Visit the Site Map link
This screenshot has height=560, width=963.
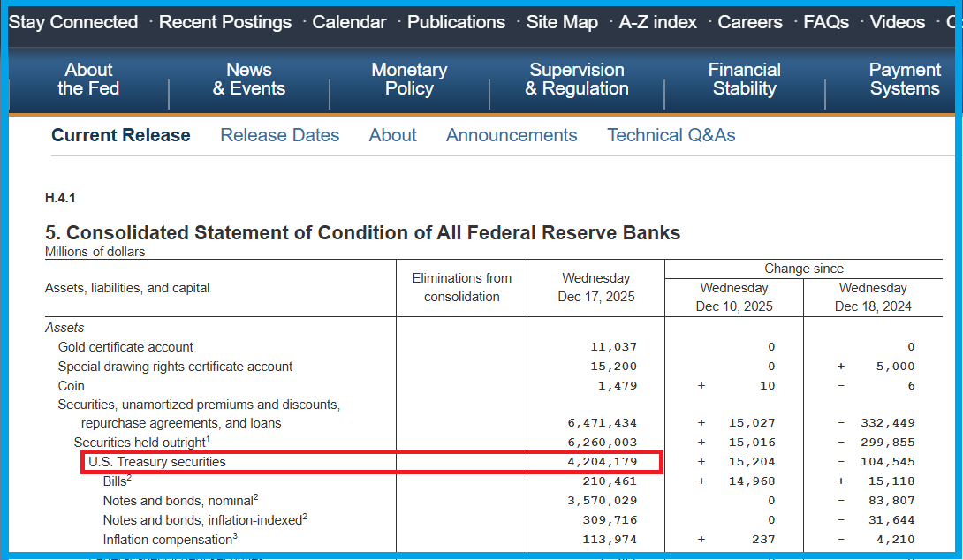tap(562, 22)
